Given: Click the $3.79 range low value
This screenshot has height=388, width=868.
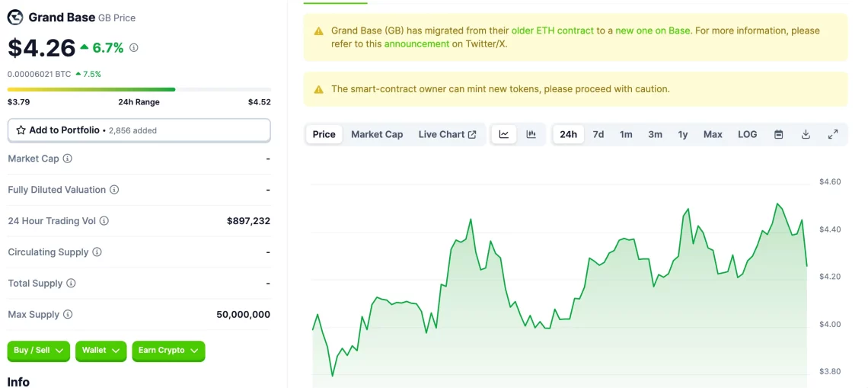Looking at the screenshot, I should pyautogui.click(x=18, y=102).
